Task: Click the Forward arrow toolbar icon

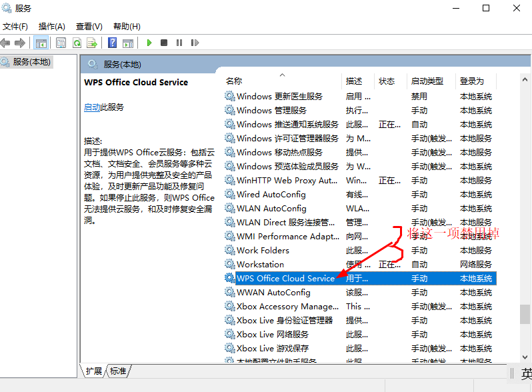Action: (20, 43)
